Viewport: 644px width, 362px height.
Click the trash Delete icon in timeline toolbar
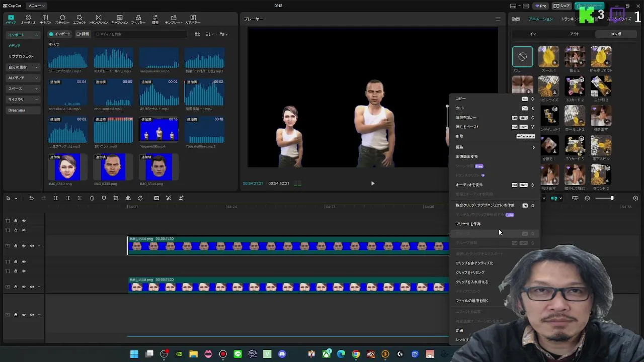click(92, 198)
